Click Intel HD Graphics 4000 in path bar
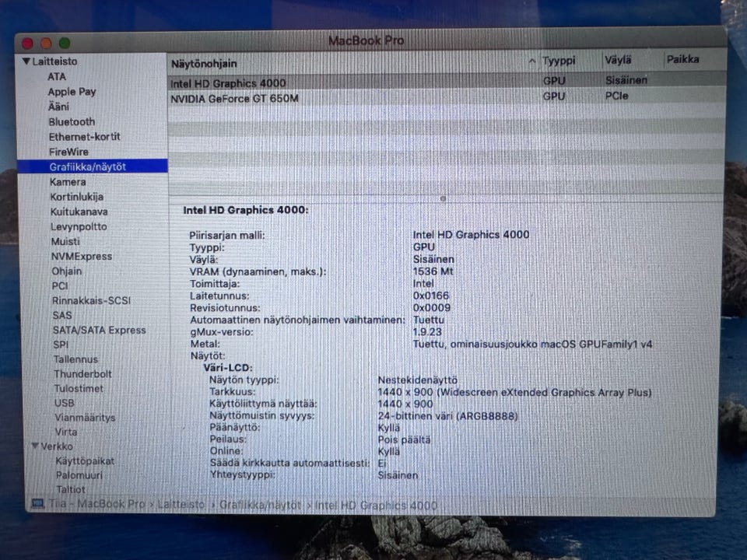The height and width of the screenshot is (560, 747). 375,506
